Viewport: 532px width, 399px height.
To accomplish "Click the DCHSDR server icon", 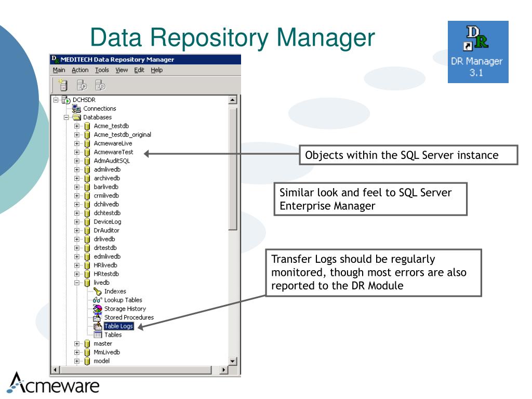I will point(66,100).
